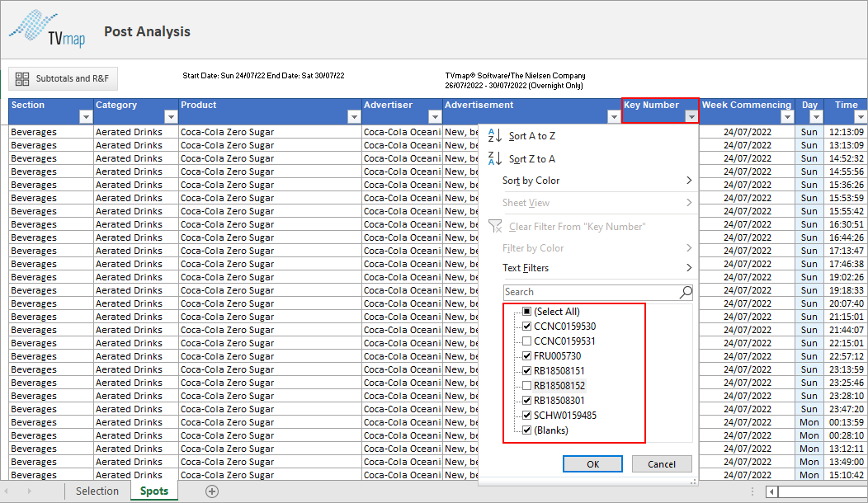The width and height of the screenshot is (868, 503).
Task: Click the Post Analysis title
Action: [147, 31]
